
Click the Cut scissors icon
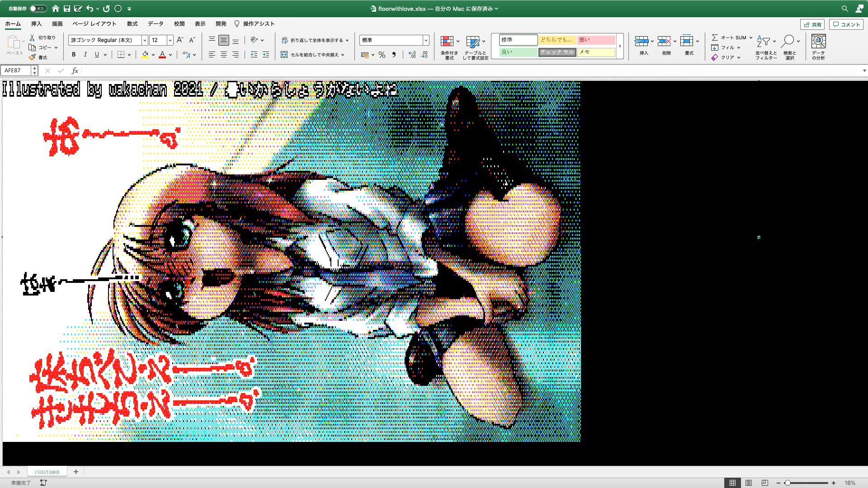click(x=32, y=38)
